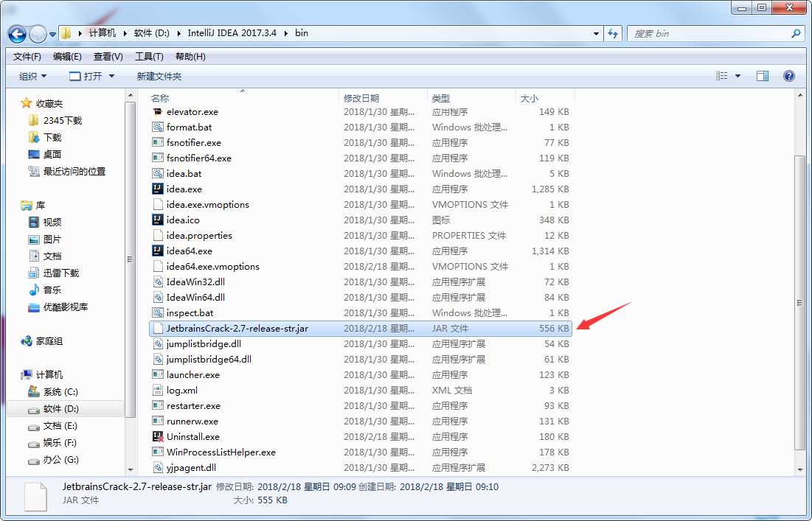Click the idea.ico file icon
Screen dimensions: 812x521
(158, 220)
